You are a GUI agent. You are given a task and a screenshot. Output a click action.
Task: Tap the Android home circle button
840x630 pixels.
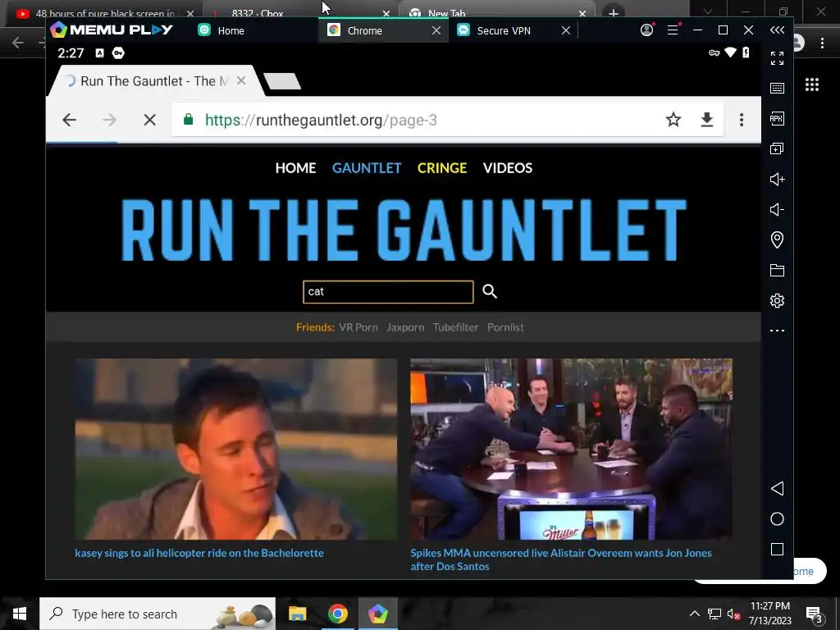click(x=777, y=519)
